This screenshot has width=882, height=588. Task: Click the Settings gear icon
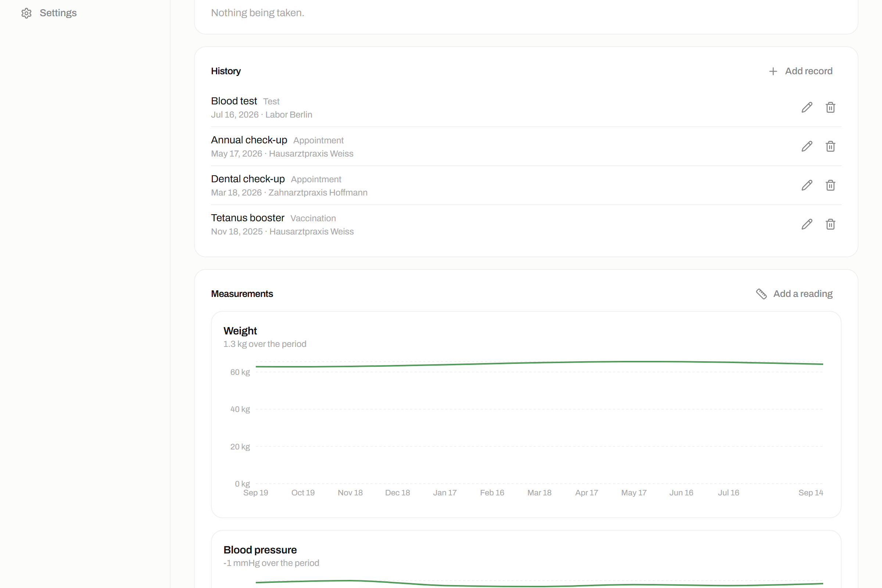[x=26, y=13]
